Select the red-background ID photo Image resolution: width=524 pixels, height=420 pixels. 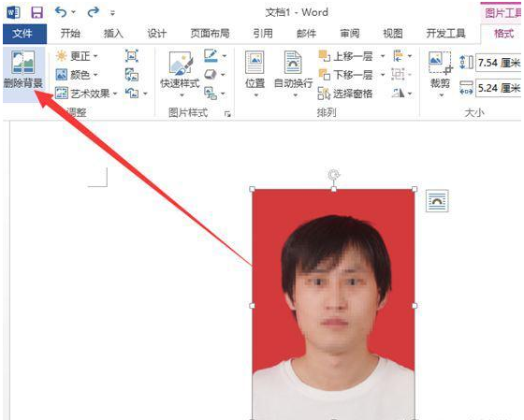tap(333, 304)
